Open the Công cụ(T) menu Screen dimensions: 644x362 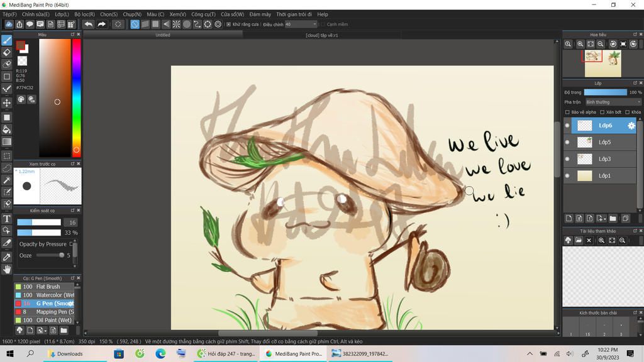click(x=203, y=14)
